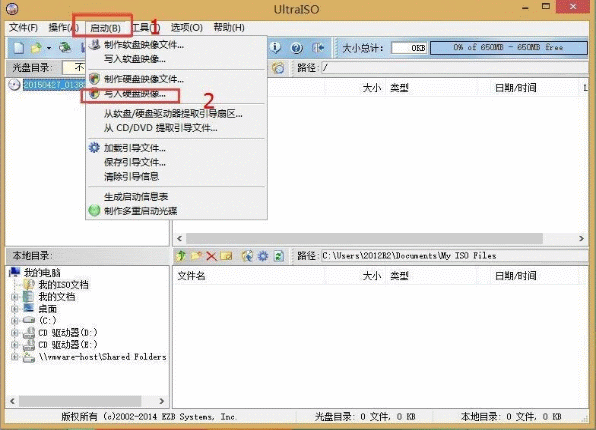This screenshot has height=430, width=596.
Task: Choose 从软盘/硬盘驱动器提取引导扇区...
Action: point(176,114)
